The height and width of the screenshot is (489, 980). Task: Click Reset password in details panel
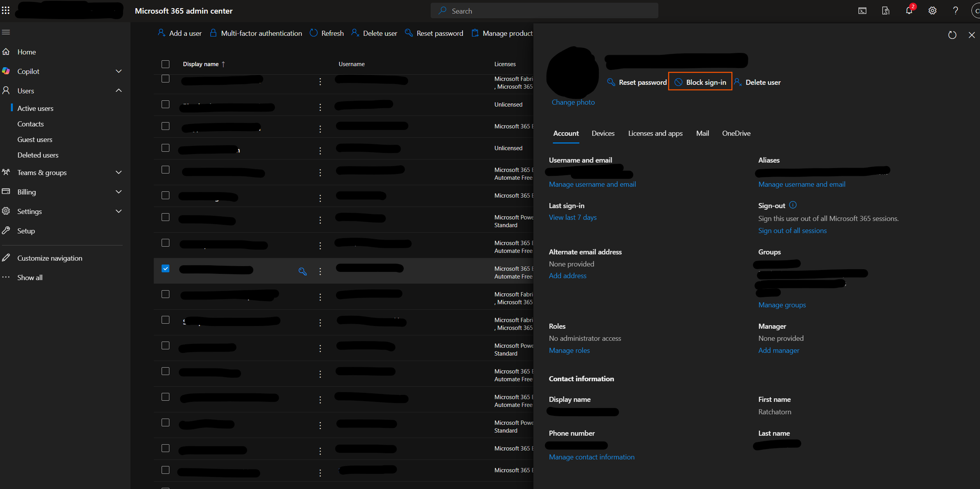click(637, 82)
